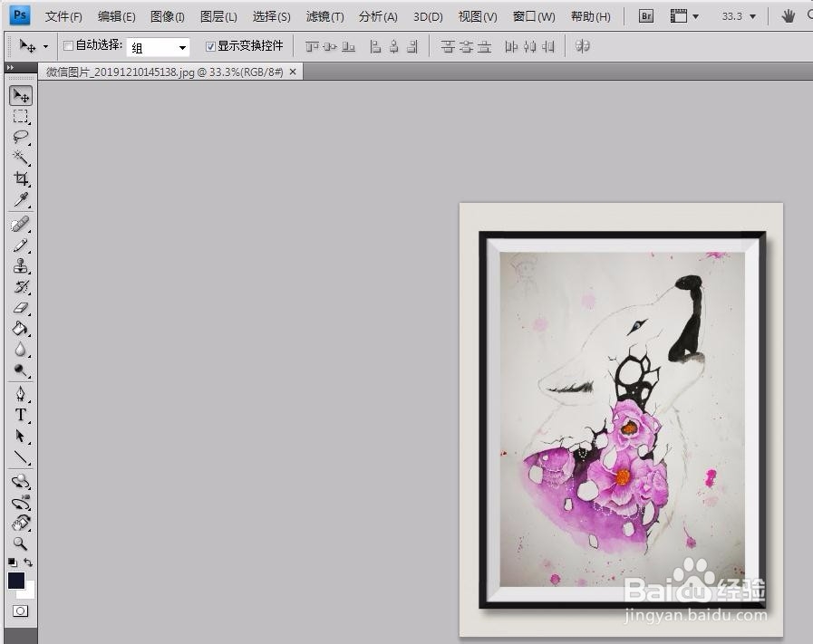Open the 视图(V) menu
Viewport: 813px width, 644px height.
[478, 16]
